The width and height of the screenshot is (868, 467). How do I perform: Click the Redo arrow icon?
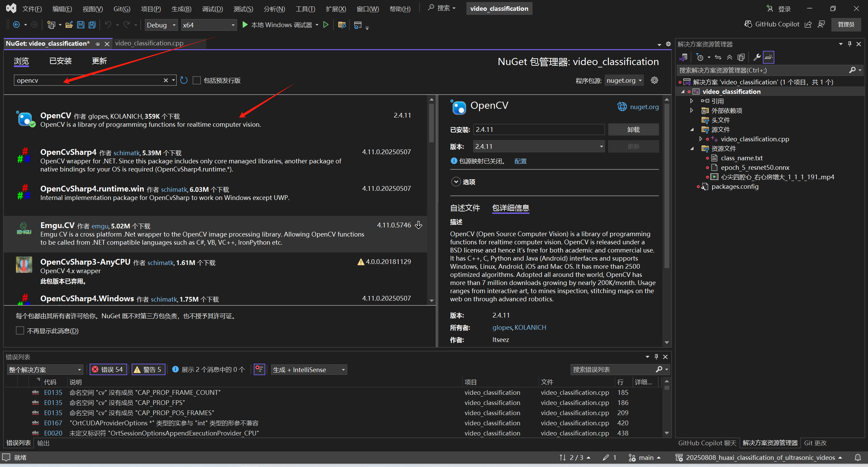(x=127, y=25)
